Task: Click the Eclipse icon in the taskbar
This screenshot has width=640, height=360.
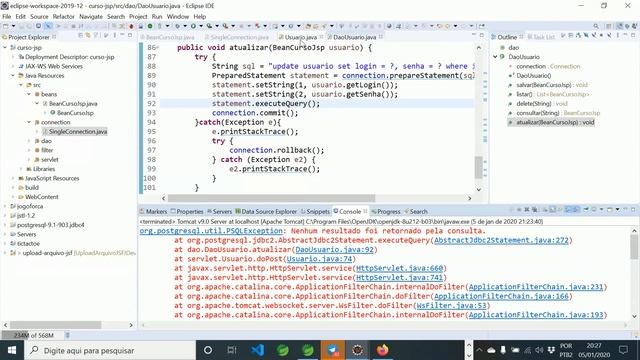Action: [358, 350]
